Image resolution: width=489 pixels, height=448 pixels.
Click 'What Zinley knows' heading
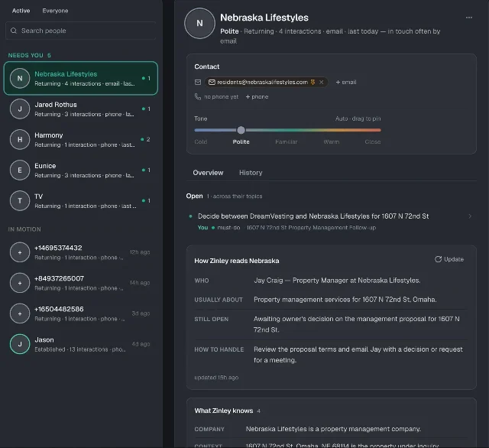(x=224, y=411)
